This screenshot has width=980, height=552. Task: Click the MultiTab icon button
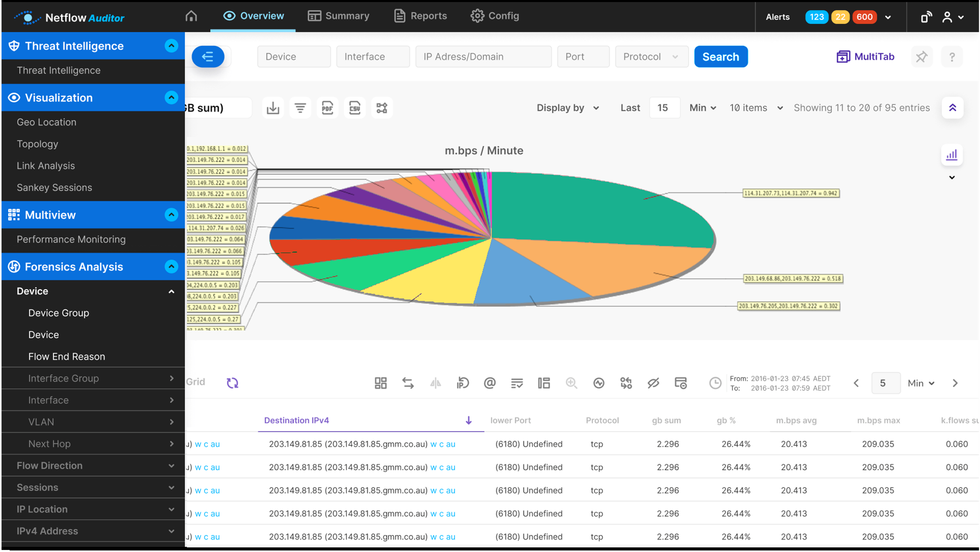click(x=842, y=57)
